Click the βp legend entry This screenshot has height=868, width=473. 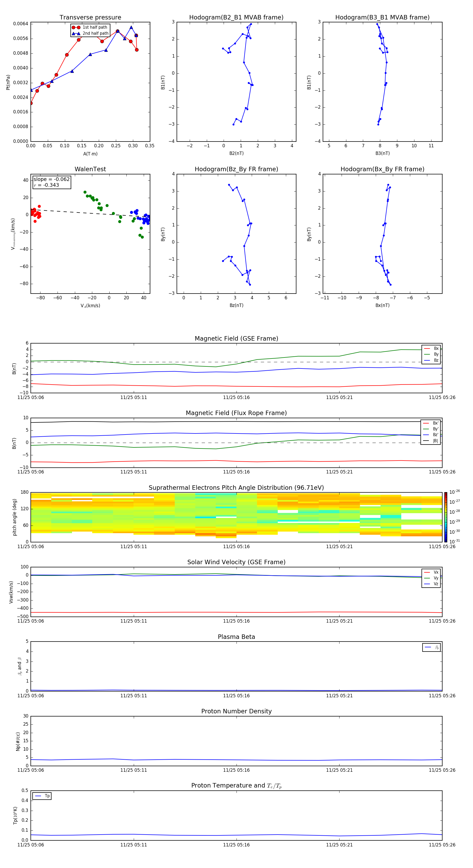[431, 647]
